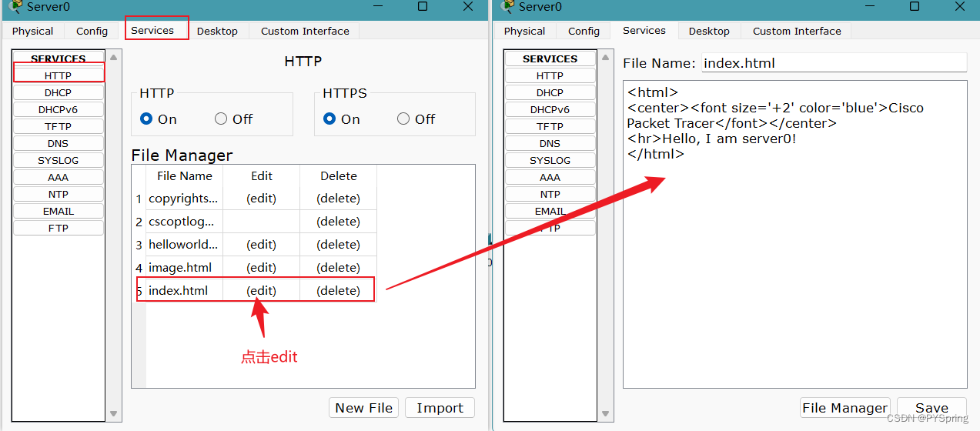Image resolution: width=980 pixels, height=431 pixels.
Task: Select DHCP service in left window list
Action: (x=58, y=92)
